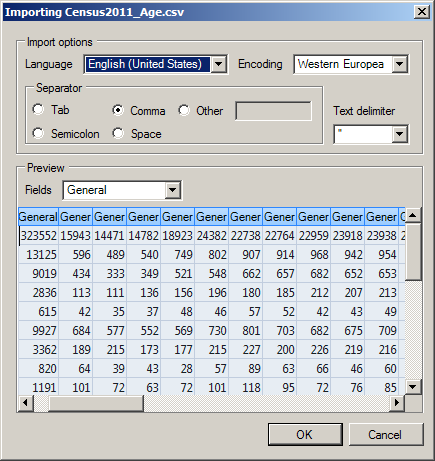Enable the Other separator option
435x461 pixels.
point(184,110)
